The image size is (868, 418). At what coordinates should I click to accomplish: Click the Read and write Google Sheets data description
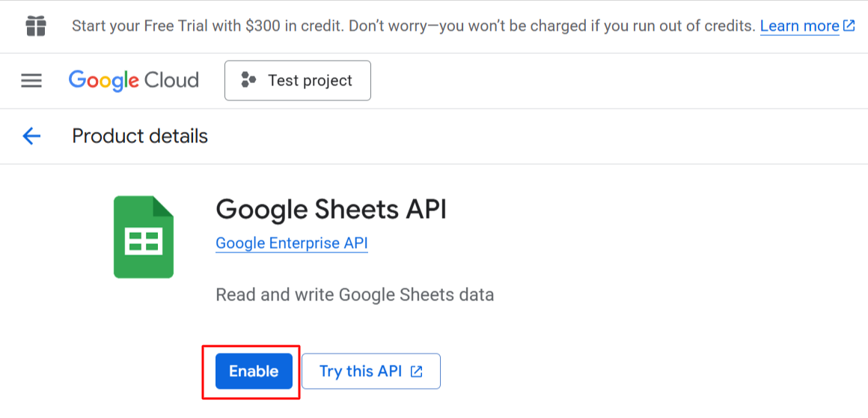pos(355,294)
